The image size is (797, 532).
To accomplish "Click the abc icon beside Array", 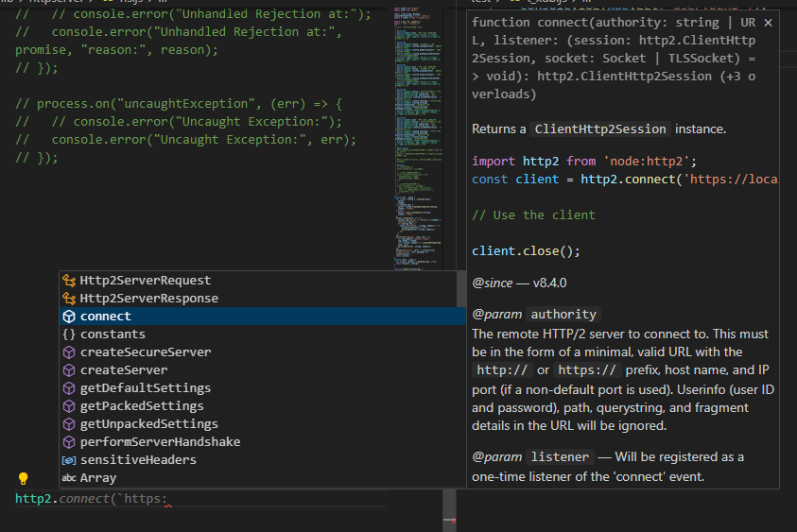I will pyautogui.click(x=69, y=477).
